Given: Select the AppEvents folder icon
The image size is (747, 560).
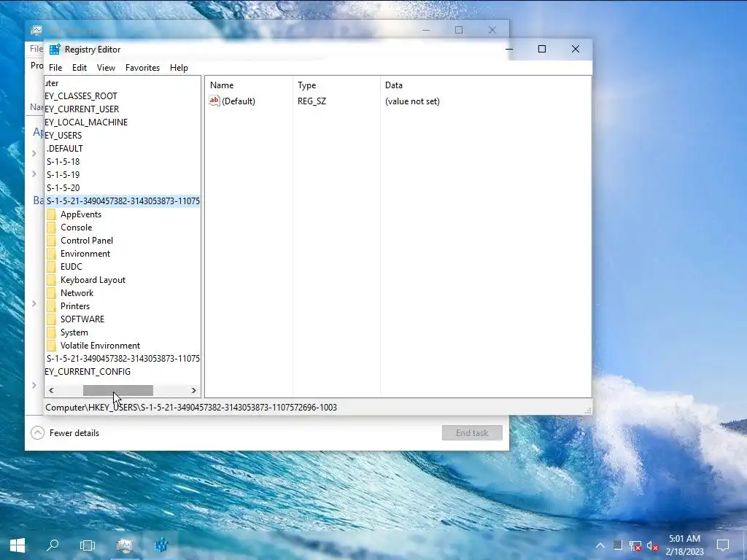Looking at the screenshot, I should click(52, 214).
